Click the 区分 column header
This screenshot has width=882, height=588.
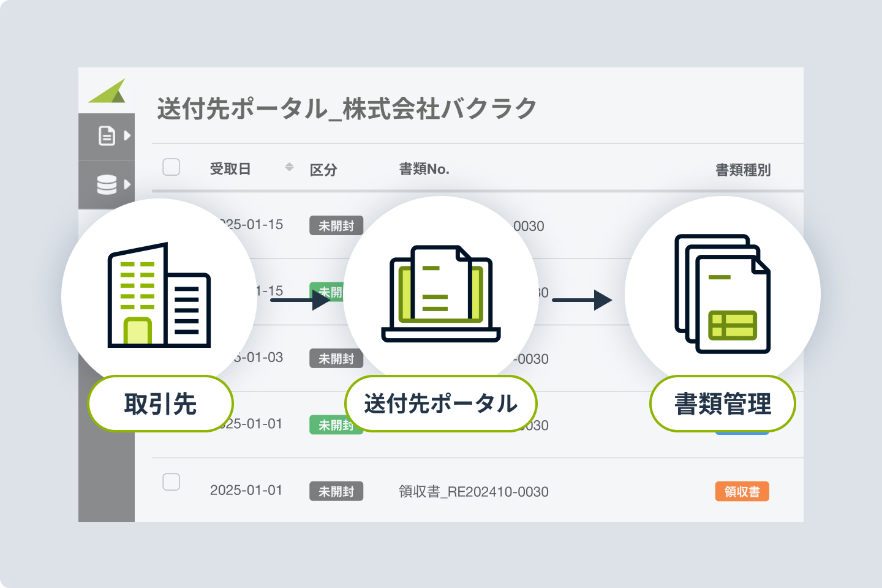click(323, 170)
